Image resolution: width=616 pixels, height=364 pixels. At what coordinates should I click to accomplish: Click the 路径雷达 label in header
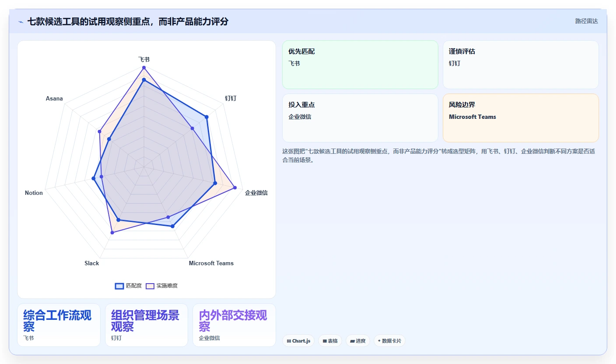tap(586, 21)
